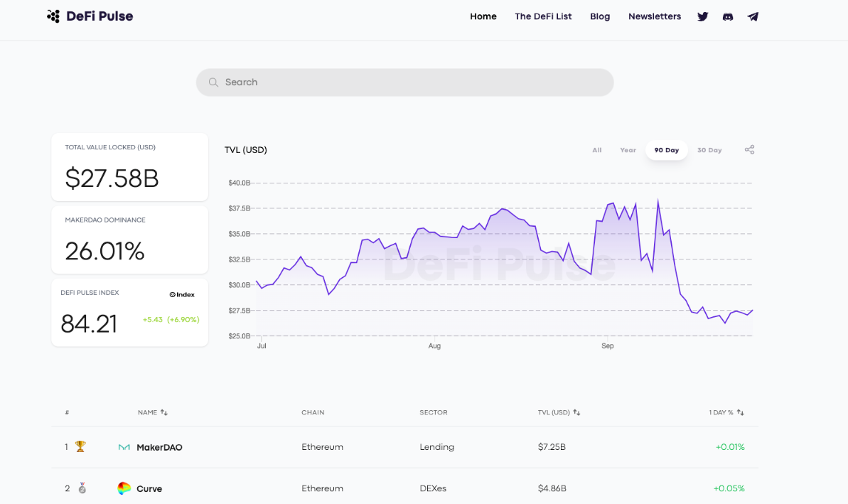Click the TVL chart peak near September
Viewport: 848px width, 504px height.
pos(658,200)
